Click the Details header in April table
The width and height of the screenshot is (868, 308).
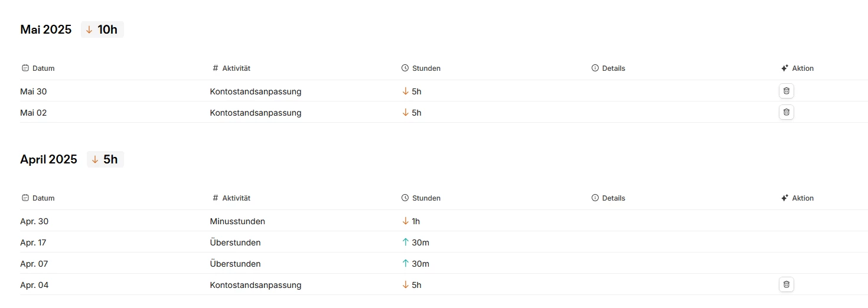(x=614, y=198)
